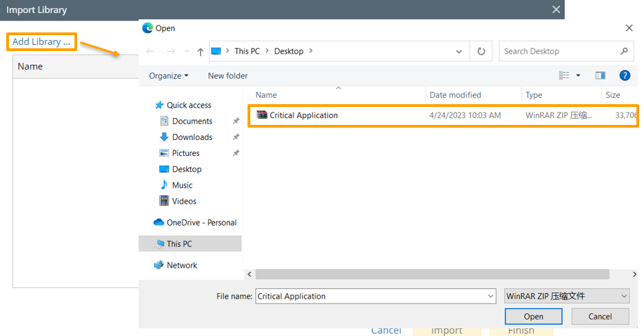Select OneDrive - Personal in sidebar

point(201,223)
